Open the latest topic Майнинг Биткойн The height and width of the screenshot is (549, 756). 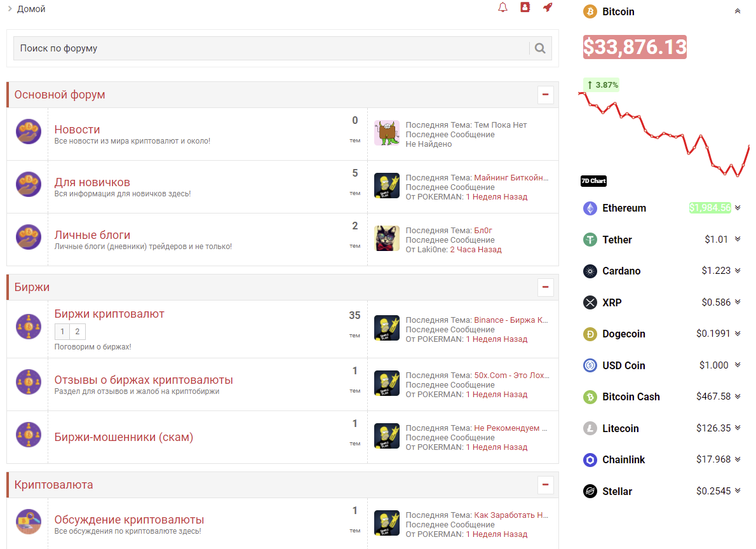(x=511, y=177)
